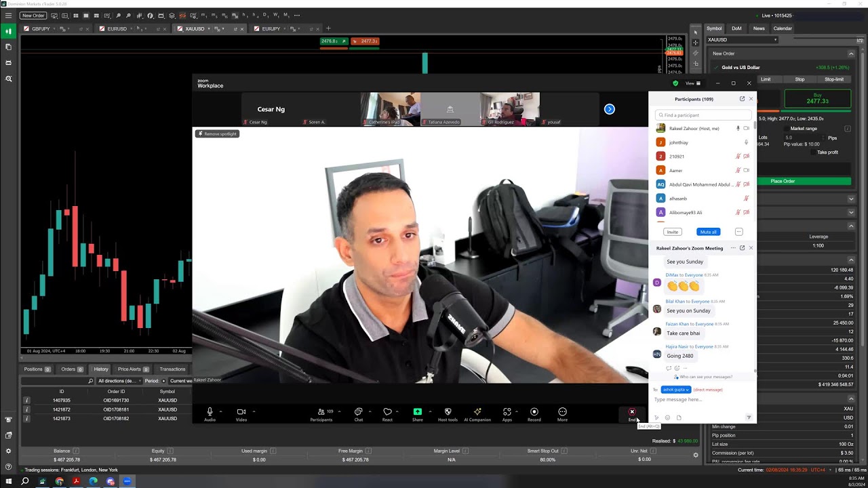Toggle the Take profit checkbox
Viewport: 868px width, 488px height.
[813, 152]
